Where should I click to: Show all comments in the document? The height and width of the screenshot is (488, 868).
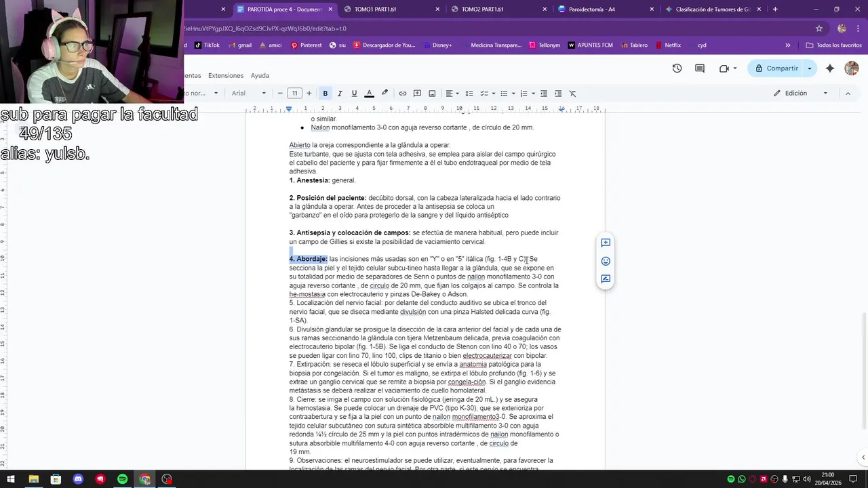tap(700, 68)
